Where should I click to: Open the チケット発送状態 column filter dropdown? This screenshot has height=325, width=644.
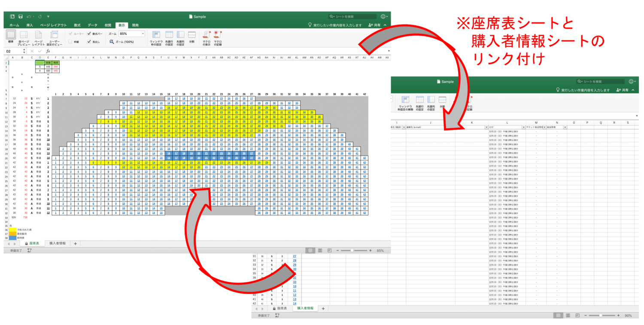click(x=544, y=127)
